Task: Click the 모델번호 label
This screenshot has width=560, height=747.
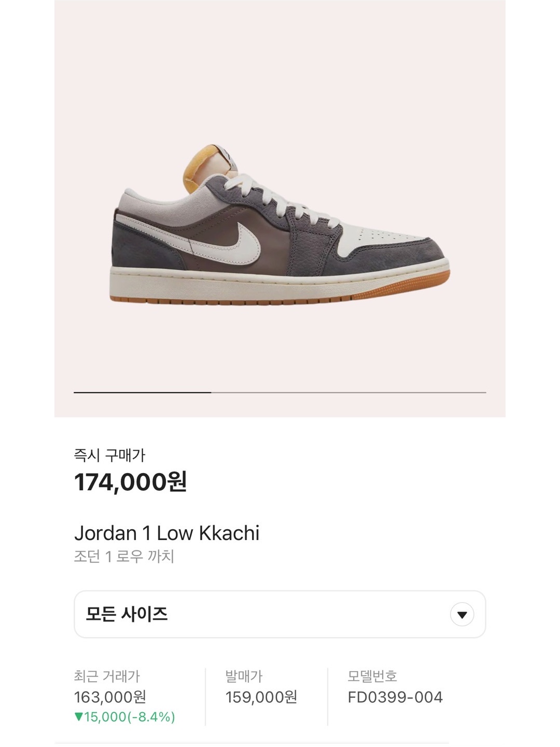Action: tap(372, 676)
